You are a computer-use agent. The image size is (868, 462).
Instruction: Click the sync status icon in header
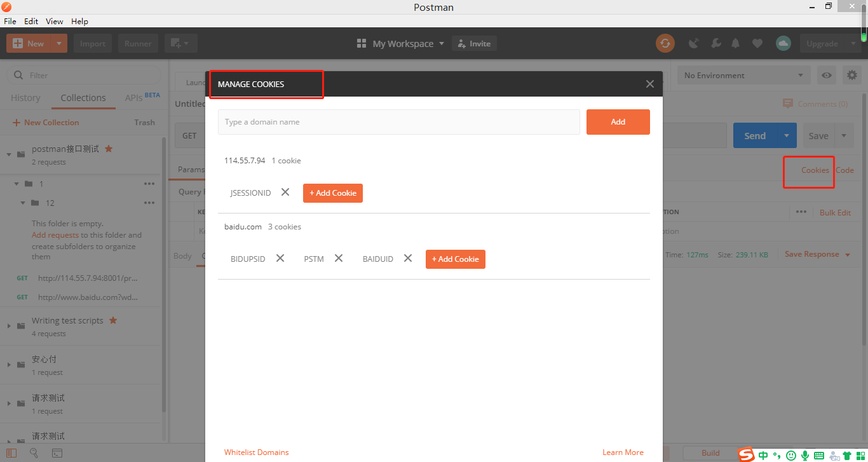coord(665,43)
